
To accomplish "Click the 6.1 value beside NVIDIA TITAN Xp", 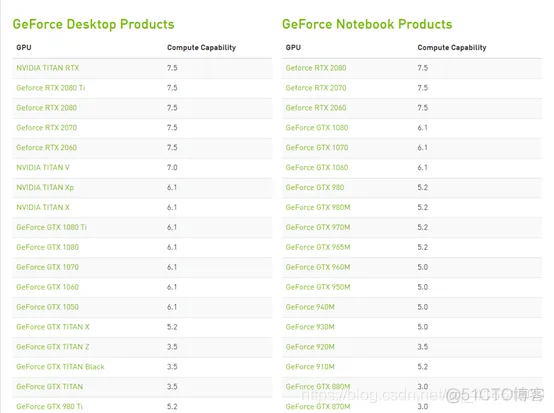I will point(172,187).
